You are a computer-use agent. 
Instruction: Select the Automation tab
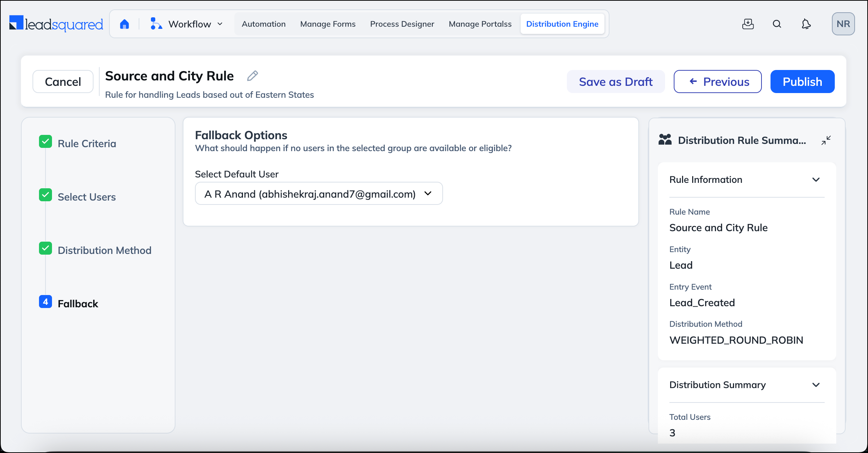pyautogui.click(x=263, y=24)
